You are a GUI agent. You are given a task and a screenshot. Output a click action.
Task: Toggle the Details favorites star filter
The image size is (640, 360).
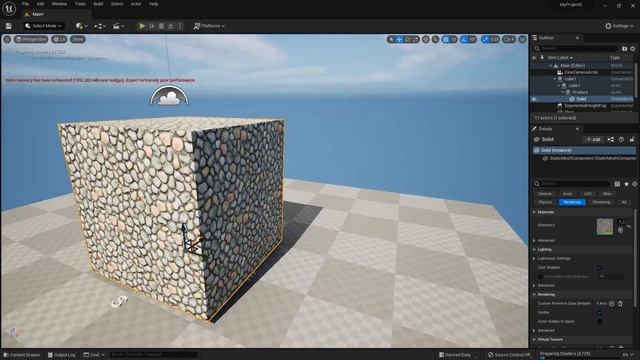coord(626,184)
